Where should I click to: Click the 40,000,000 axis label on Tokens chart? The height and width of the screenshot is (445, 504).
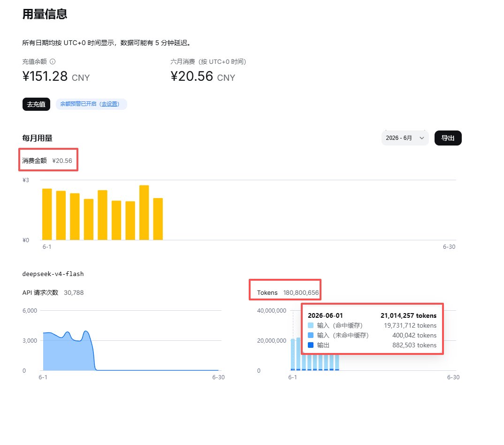272,311
